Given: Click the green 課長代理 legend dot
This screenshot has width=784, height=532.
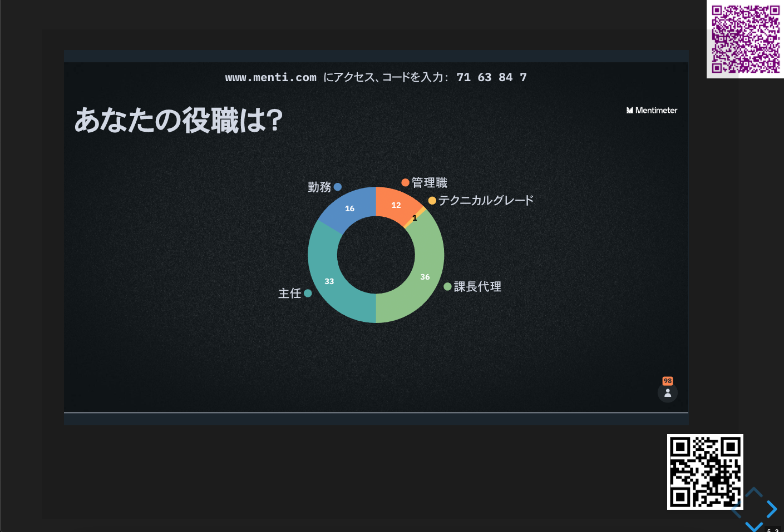Looking at the screenshot, I should [x=447, y=287].
